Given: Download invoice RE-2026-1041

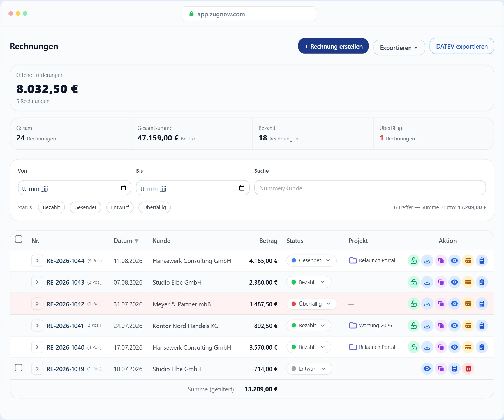Looking at the screenshot, I should (427, 326).
